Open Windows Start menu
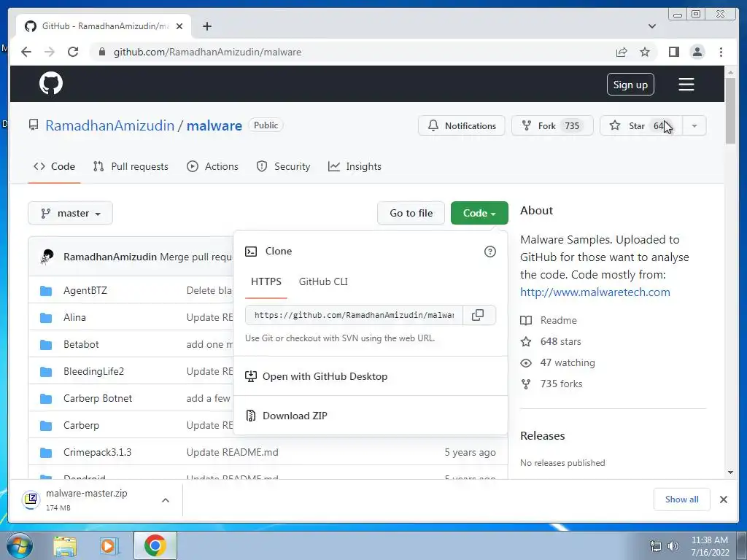 20,546
